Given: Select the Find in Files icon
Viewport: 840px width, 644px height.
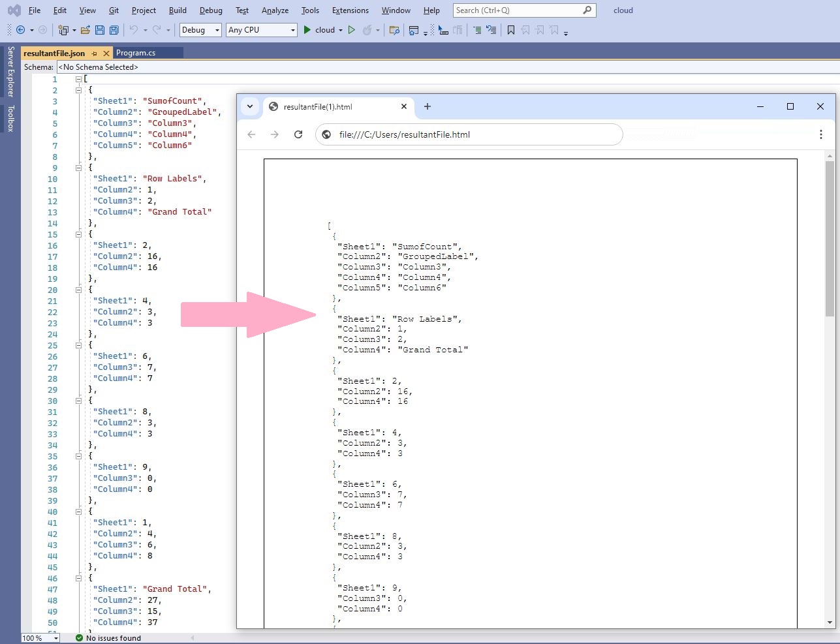Looking at the screenshot, I should click(395, 30).
